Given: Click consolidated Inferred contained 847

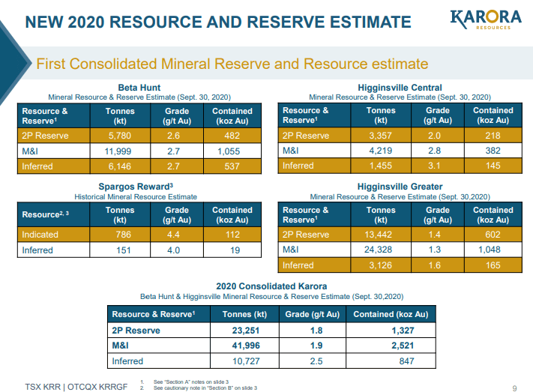Looking at the screenshot, I should (x=406, y=361).
